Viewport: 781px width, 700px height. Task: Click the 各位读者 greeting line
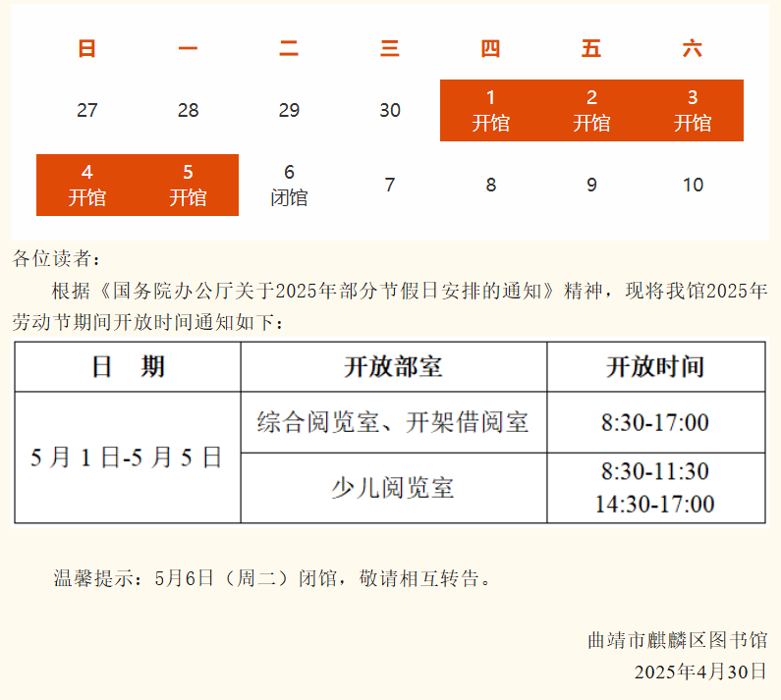tap(57, 258)
